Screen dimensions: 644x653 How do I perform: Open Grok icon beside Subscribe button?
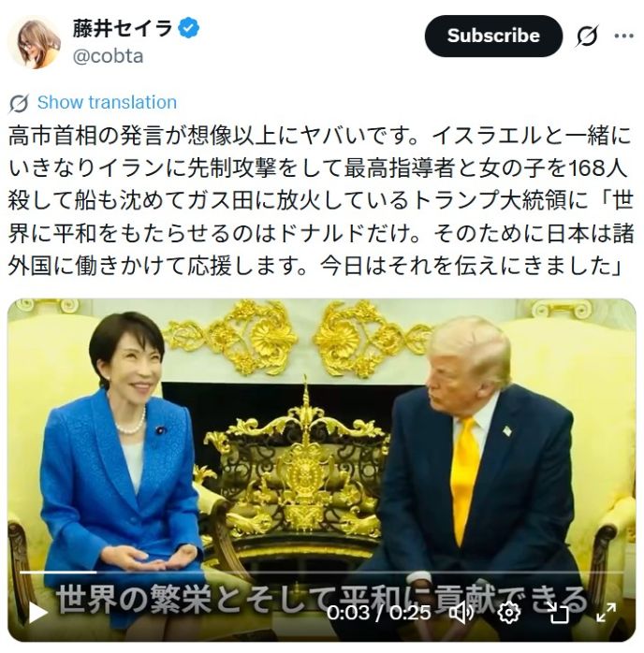point(587,36)
